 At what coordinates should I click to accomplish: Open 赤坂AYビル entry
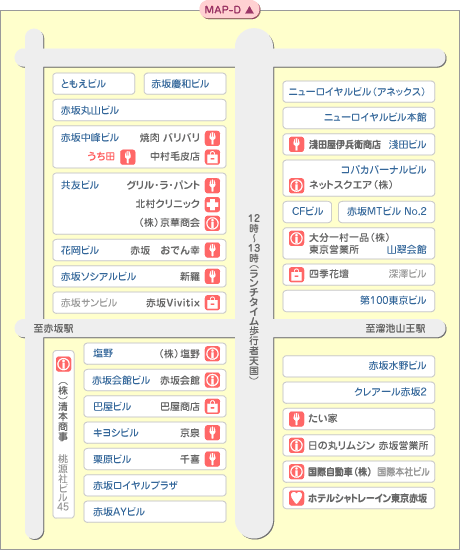155,512
